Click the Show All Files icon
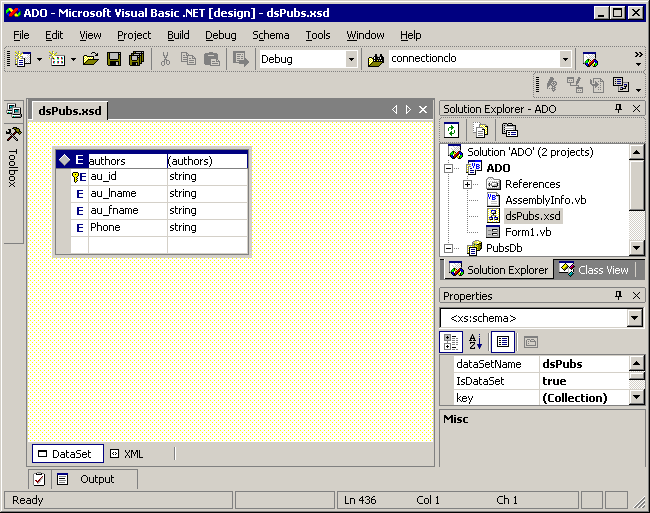The width and height of the screenshot is (650, 513). (x=480, y=130)
